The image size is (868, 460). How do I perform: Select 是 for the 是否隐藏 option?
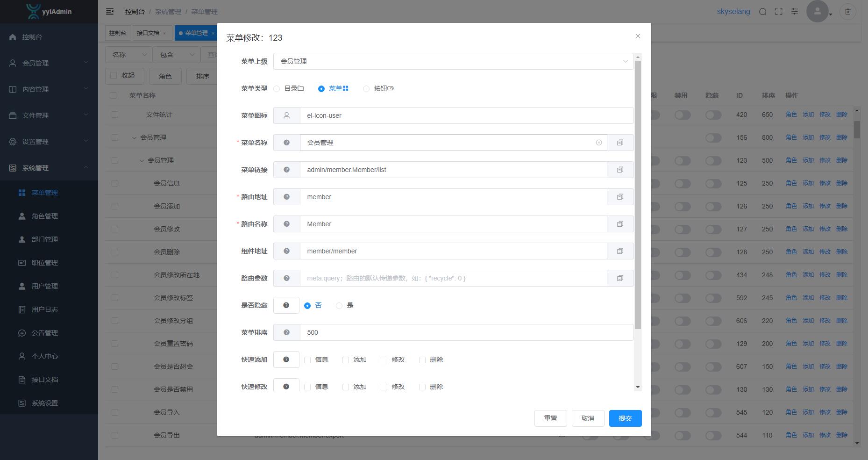(339, 306)
